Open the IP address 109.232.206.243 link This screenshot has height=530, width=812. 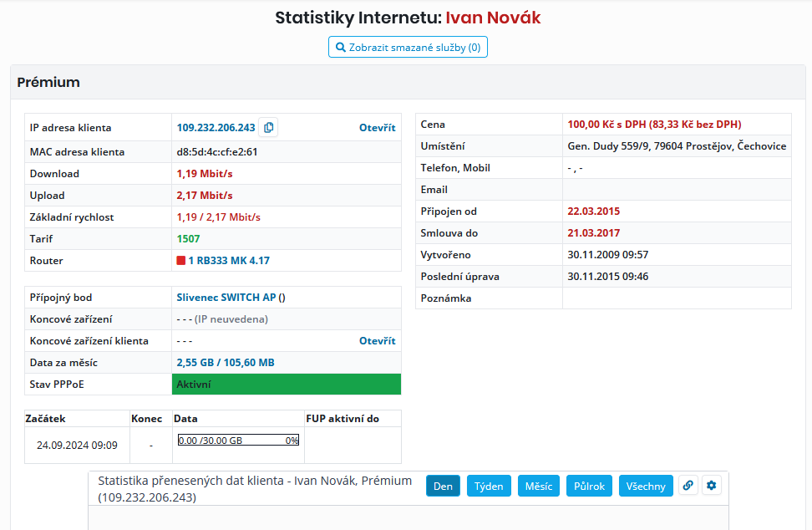coord(216,128)
